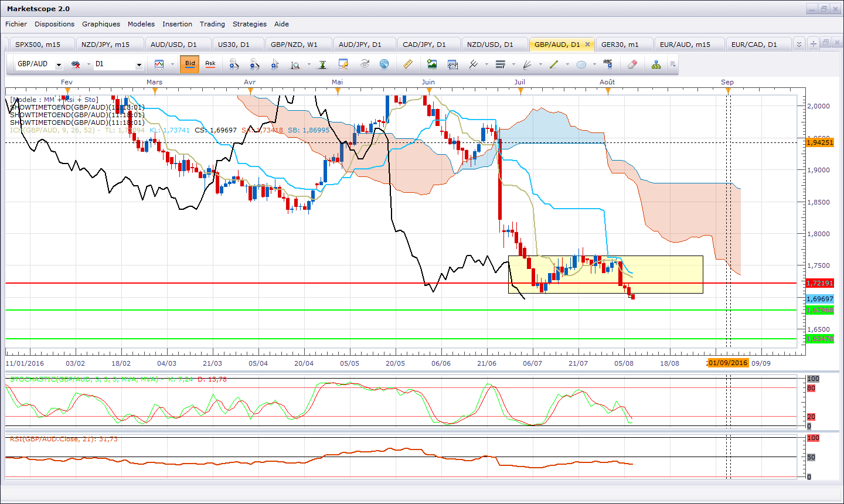Open the Trading menu
The height and width of the screenshot is (504, 844).
coord(212,24)
